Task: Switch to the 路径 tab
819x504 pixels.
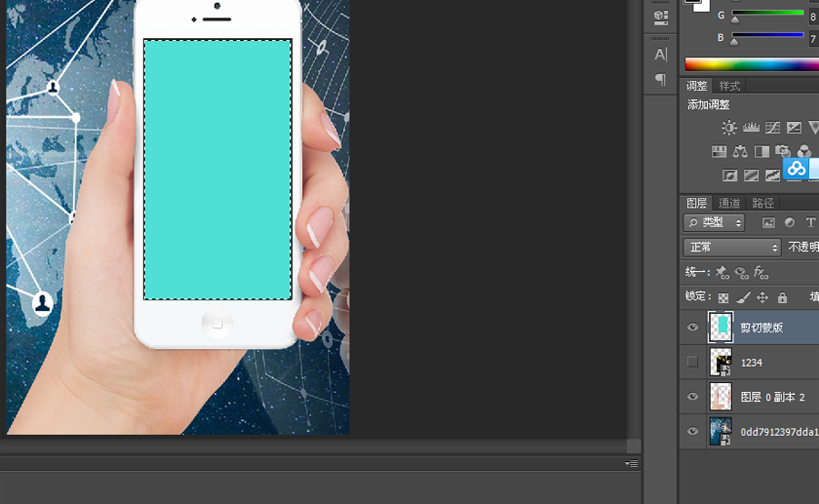Action: pos(763,203)
